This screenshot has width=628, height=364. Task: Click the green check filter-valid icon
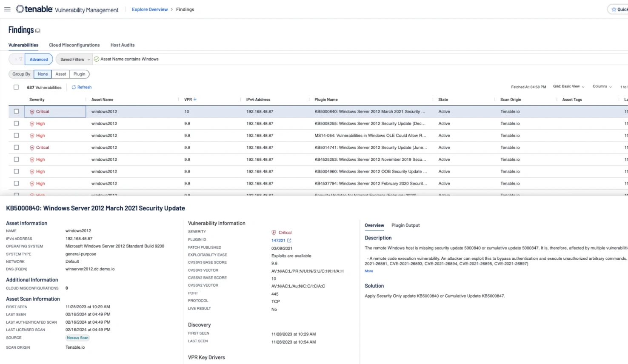coord(97,59)
